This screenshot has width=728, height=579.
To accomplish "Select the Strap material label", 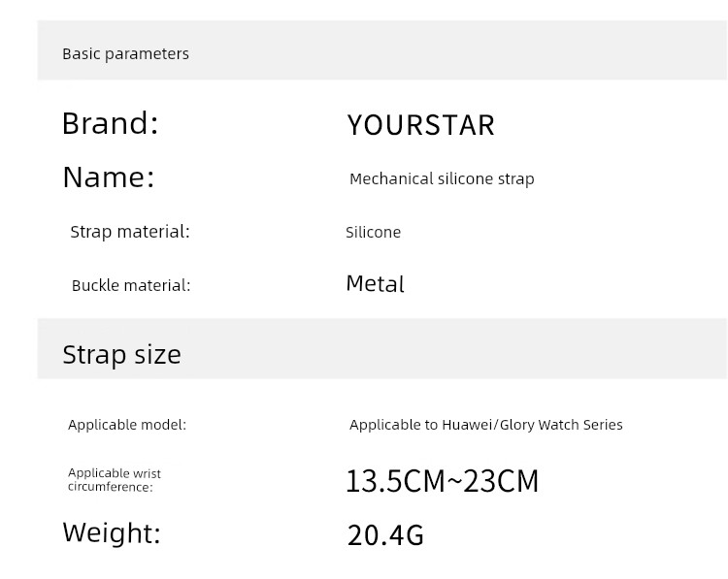I will (x=130, y=232).
